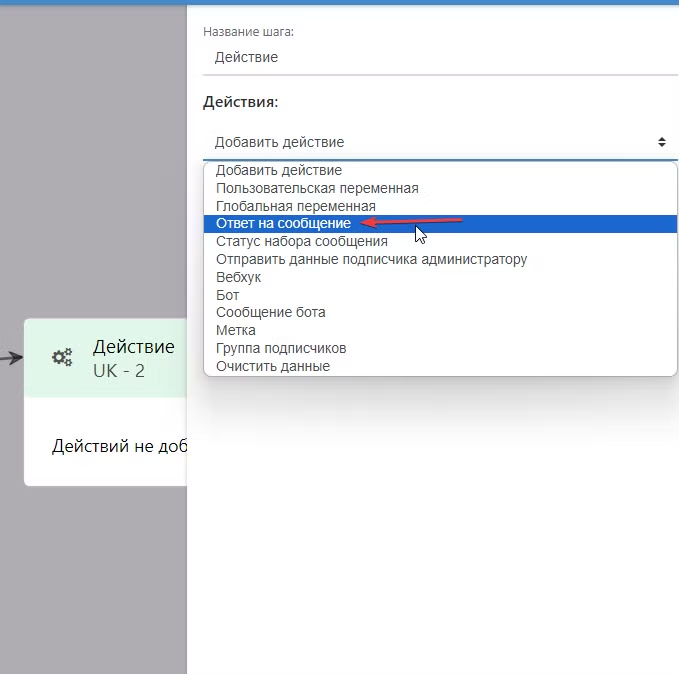Select the Метка option
Viewport: 679px width, 674px height.
(x=236, y=330)
